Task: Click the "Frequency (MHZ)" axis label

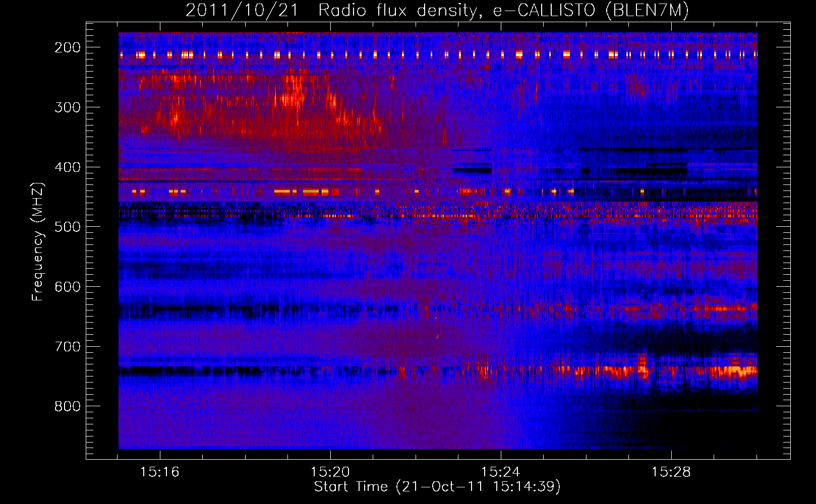Action: (38, 241)
